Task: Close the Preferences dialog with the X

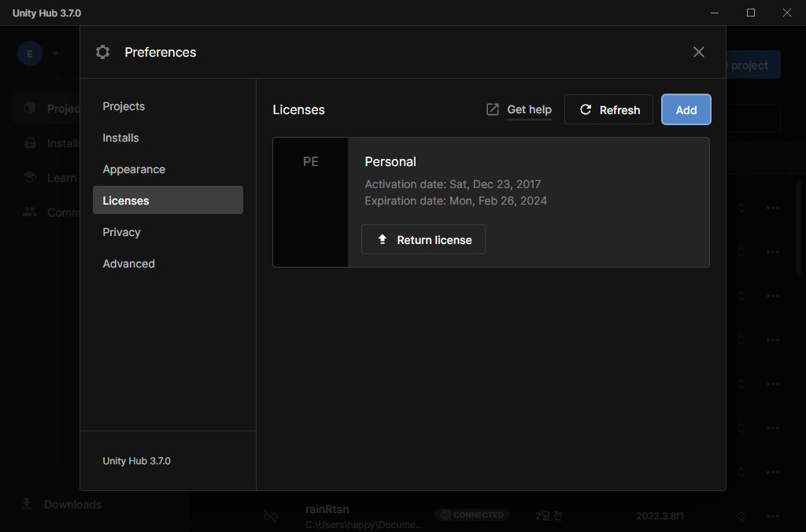Action: 699,52
